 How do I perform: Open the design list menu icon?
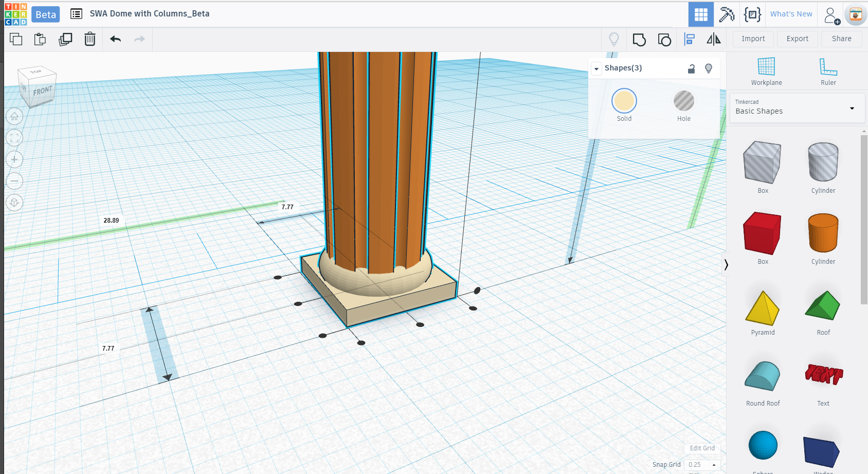[76, 14]
